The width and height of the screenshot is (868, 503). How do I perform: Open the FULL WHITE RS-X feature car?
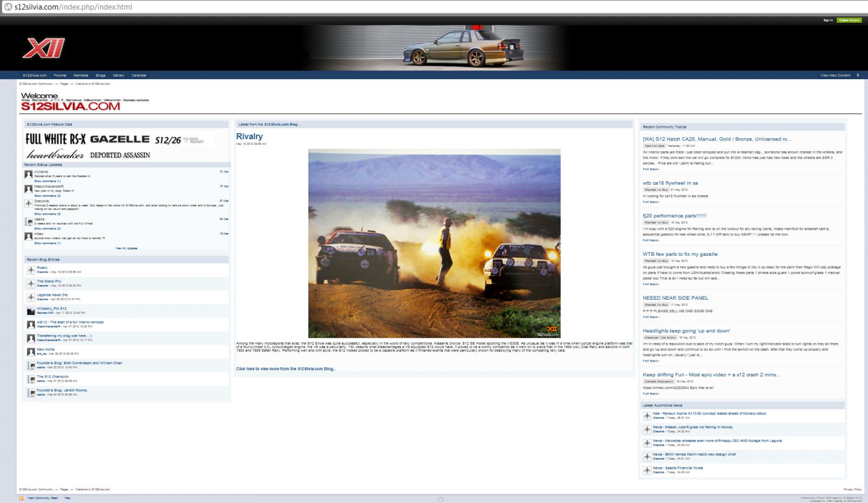(55, 139)
